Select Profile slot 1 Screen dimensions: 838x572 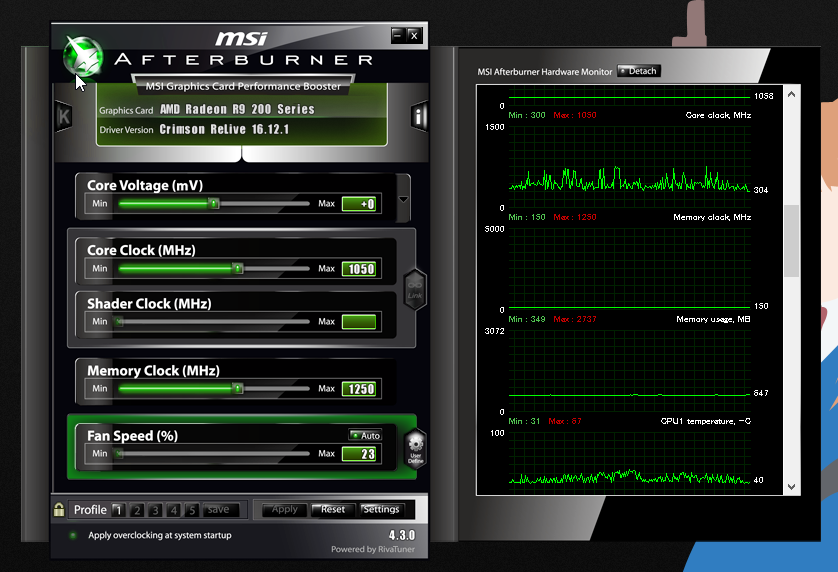tap(119, 510)
